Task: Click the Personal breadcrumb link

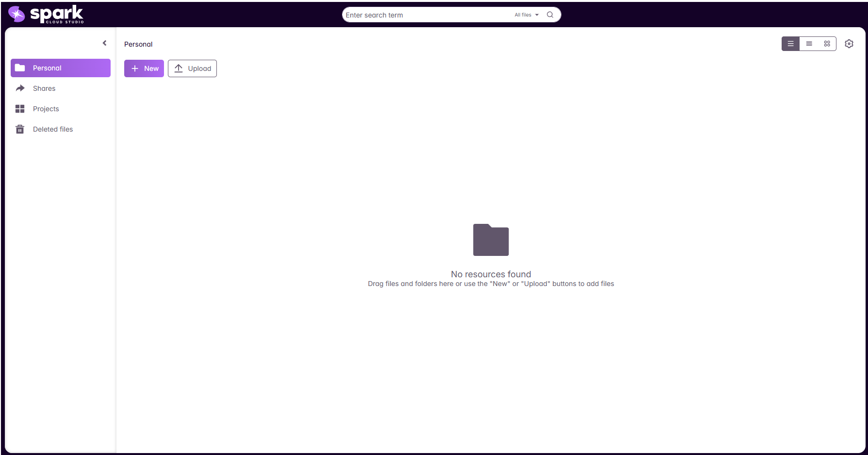Action: coord(138,44)
